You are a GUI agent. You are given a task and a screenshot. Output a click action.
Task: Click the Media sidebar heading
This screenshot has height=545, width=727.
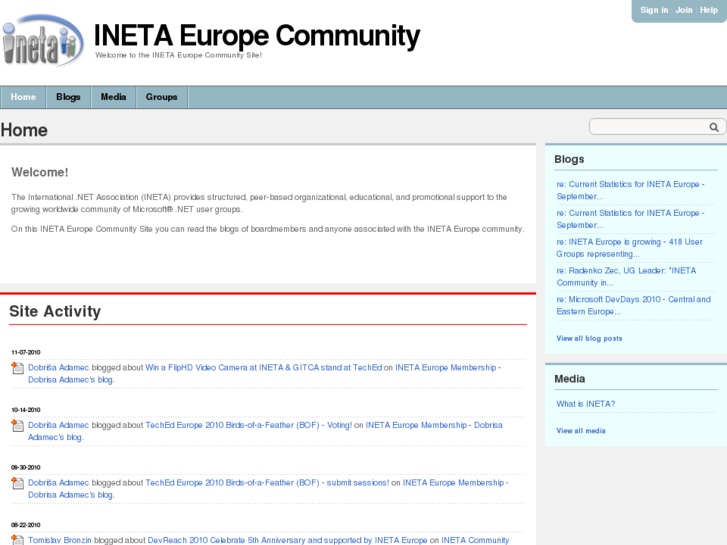(x=570, y=379)
